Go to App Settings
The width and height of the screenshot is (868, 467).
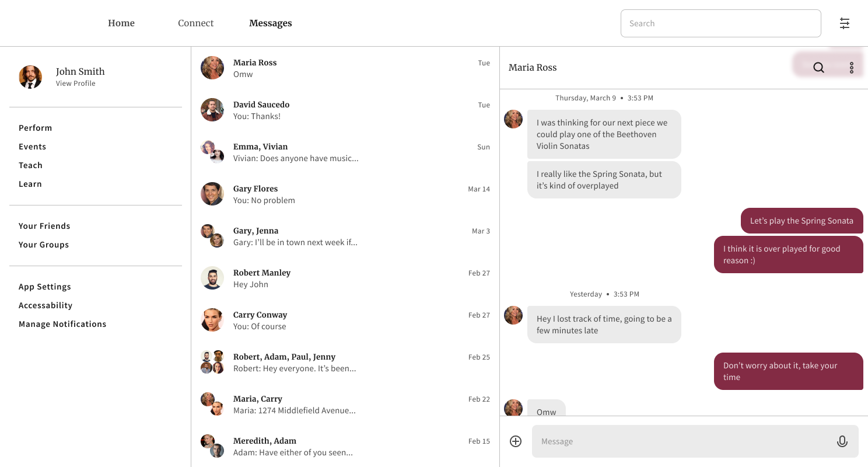45,287
